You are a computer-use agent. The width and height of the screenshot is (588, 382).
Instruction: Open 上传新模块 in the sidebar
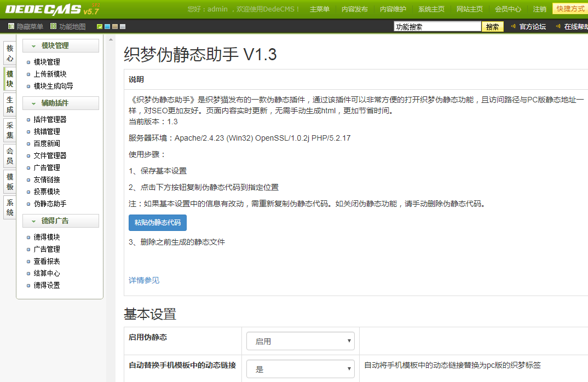50,74
